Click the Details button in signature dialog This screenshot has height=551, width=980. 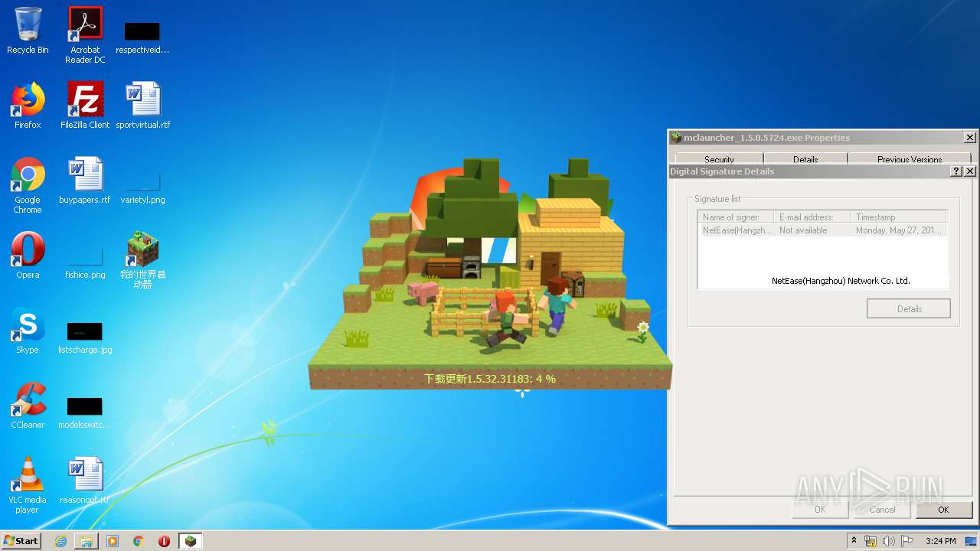click(909, 308)
